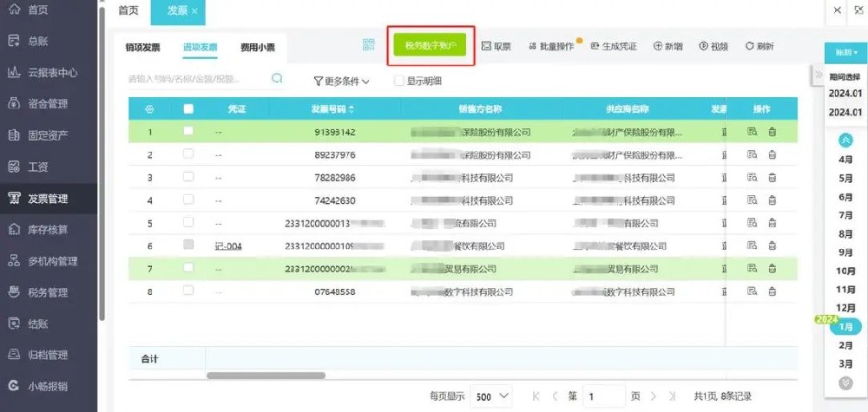Check the box in row 7

click(x=188, y=267)
